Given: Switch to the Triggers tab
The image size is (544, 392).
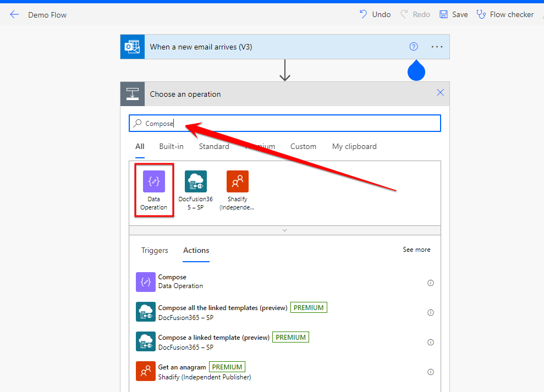Looking at the screenshot, I should [155, 251].
